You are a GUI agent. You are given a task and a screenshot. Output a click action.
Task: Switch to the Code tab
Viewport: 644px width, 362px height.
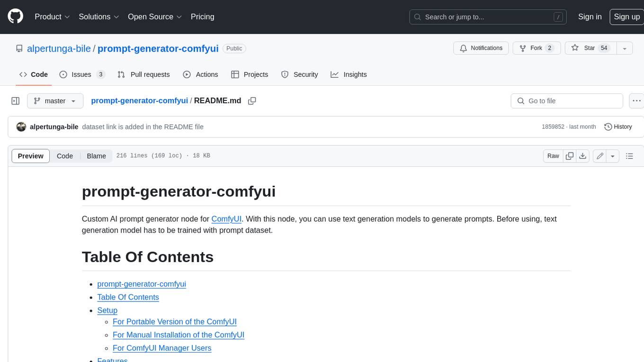[x=34, y=74]
